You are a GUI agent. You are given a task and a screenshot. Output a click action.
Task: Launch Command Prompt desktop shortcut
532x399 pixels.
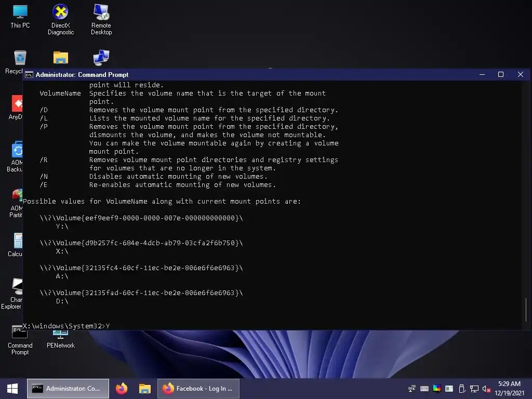(x=20, y=340)
